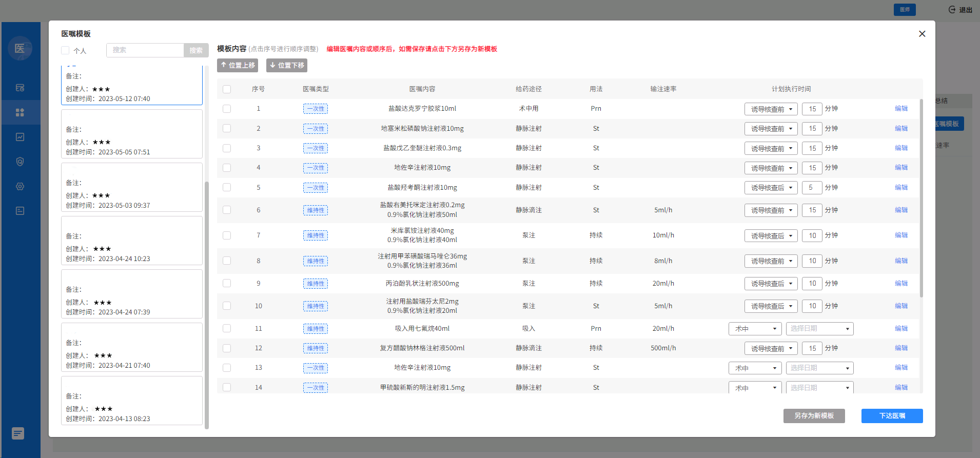Tick the select-all checkbox in table header

(227, 89)
